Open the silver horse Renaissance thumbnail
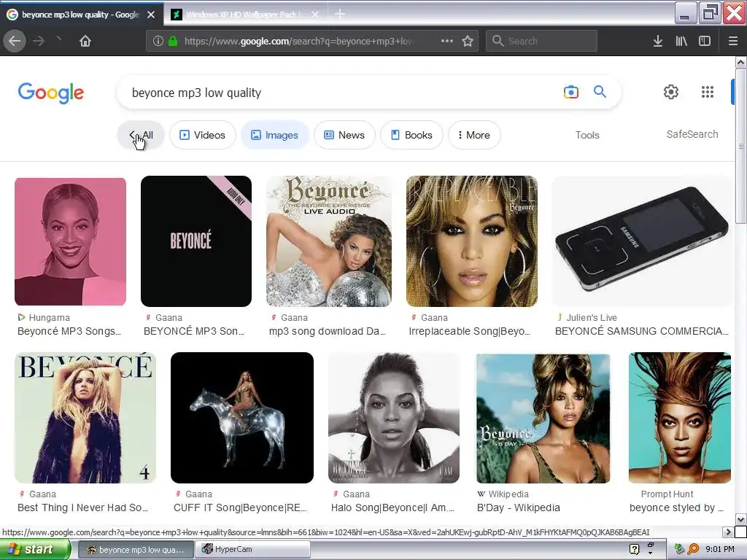 (242, 418)
